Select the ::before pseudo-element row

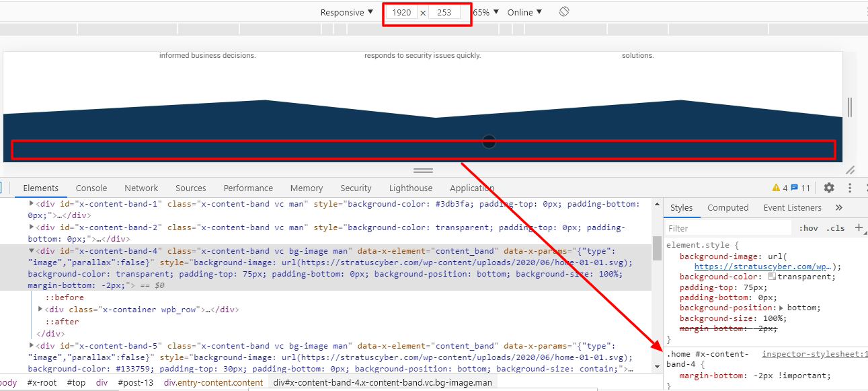coord(65,297)
